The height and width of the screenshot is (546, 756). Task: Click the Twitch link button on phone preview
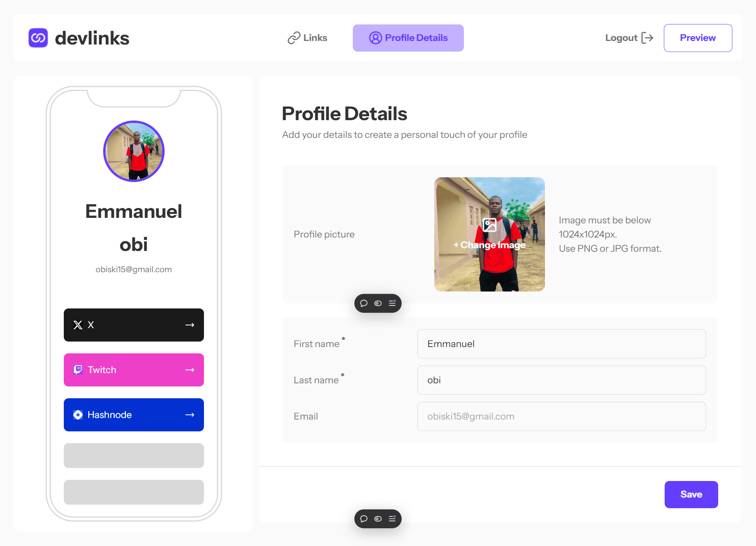click(134, 369)
